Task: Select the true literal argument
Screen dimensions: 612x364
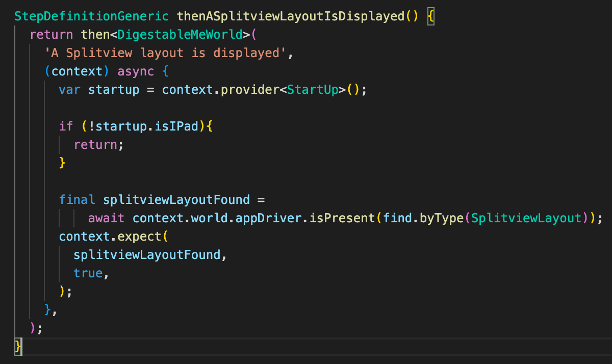Action: click(x=88, y=273)
